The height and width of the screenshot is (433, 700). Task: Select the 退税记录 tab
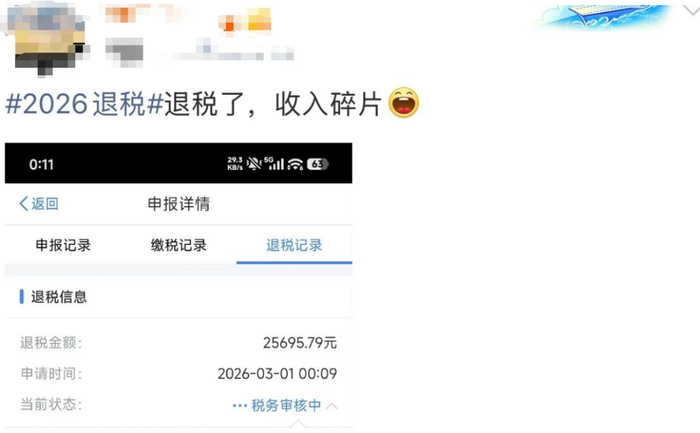click(x=294, y=245)
